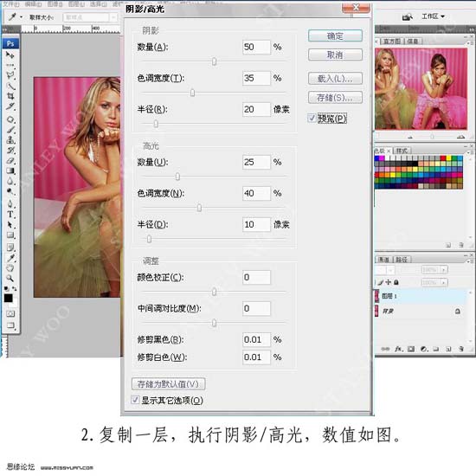Image resolution: width=476 pixels, height=476 pixels.
Task: Switch to the 路径 paths tab
Action: [402, 260]
